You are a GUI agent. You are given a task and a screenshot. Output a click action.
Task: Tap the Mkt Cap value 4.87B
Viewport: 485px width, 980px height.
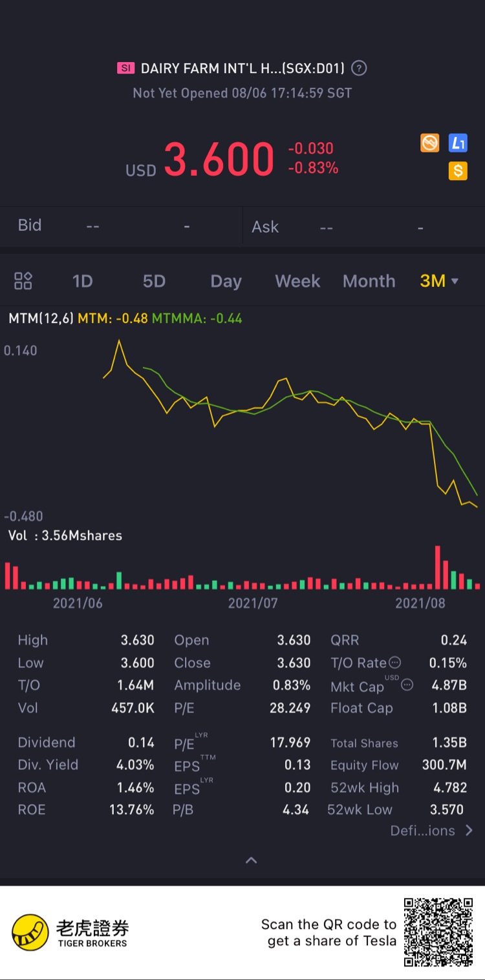[x=449, y=685]
